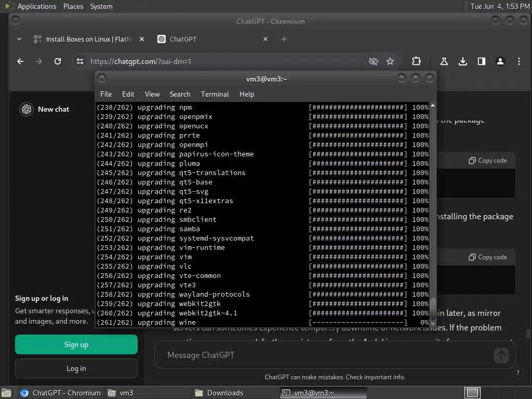This screenshot has width=532, height=399.
Task: Click the "Sign up or log in" heading
Action: [42, 299]
